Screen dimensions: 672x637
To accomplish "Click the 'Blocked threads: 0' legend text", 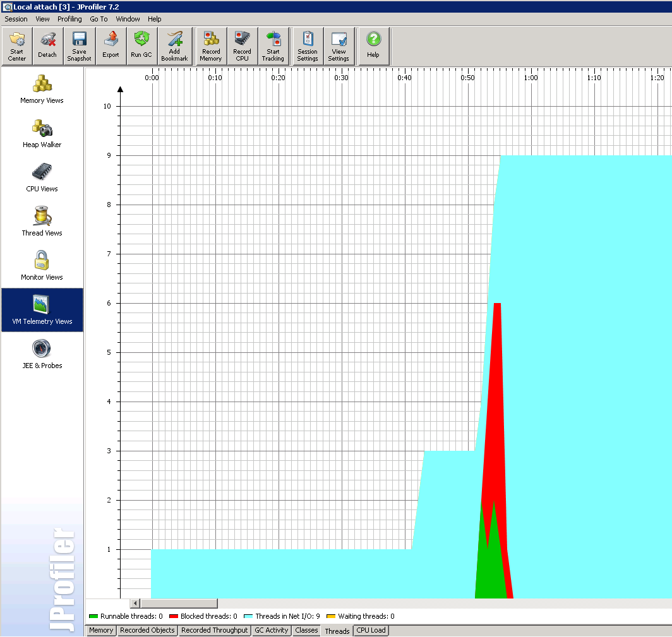I will point(208,616).
